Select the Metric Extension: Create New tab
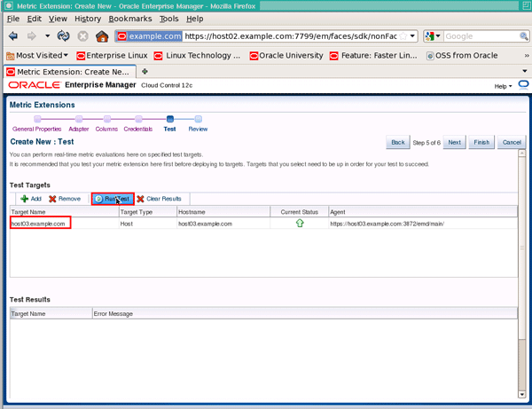532x409 pixels. click(70, 72)
